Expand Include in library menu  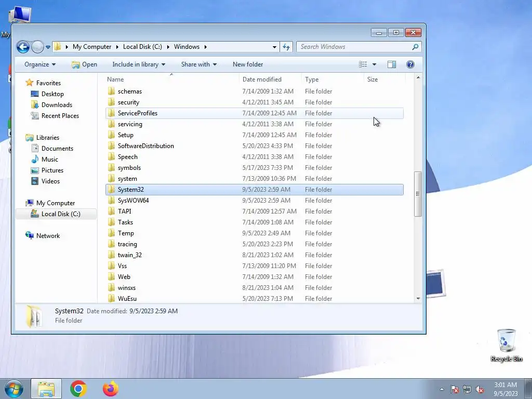[x=139, y=64]
